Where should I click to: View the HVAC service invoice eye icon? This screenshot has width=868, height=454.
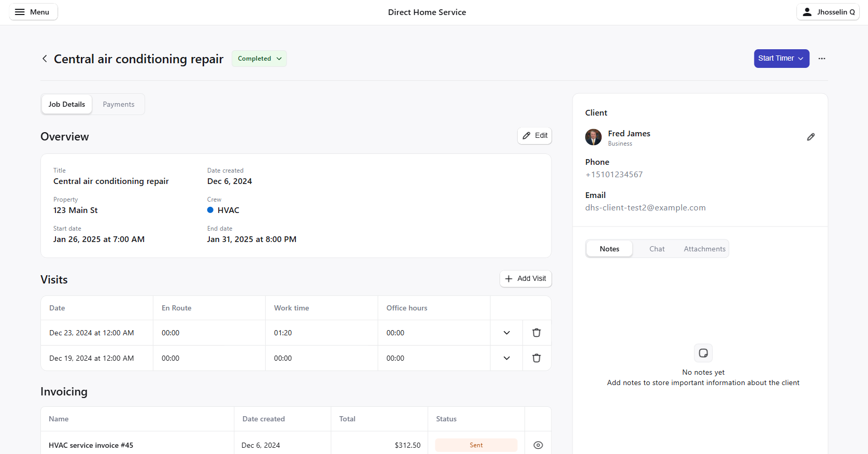click(538, 445)
